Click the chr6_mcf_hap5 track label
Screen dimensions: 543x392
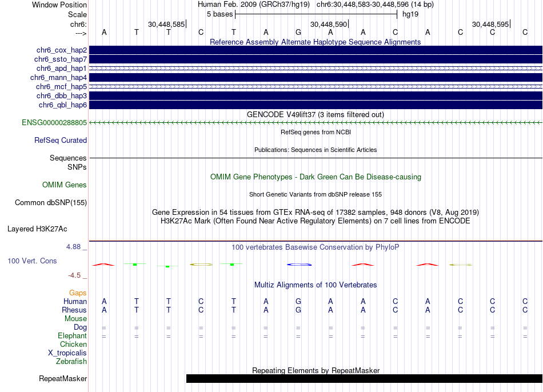[61, 87]
